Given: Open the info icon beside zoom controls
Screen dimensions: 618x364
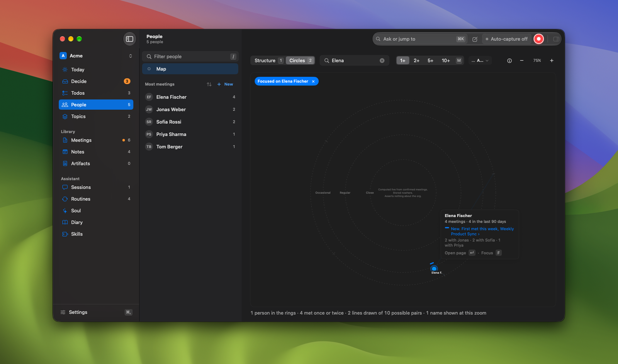Looking at the screenshot, I should (509, 61).
